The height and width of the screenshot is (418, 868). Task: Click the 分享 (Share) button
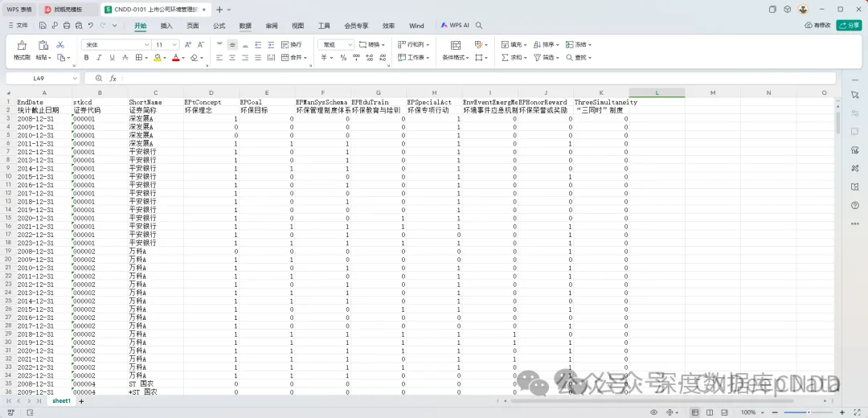click(x=849, y=26)
